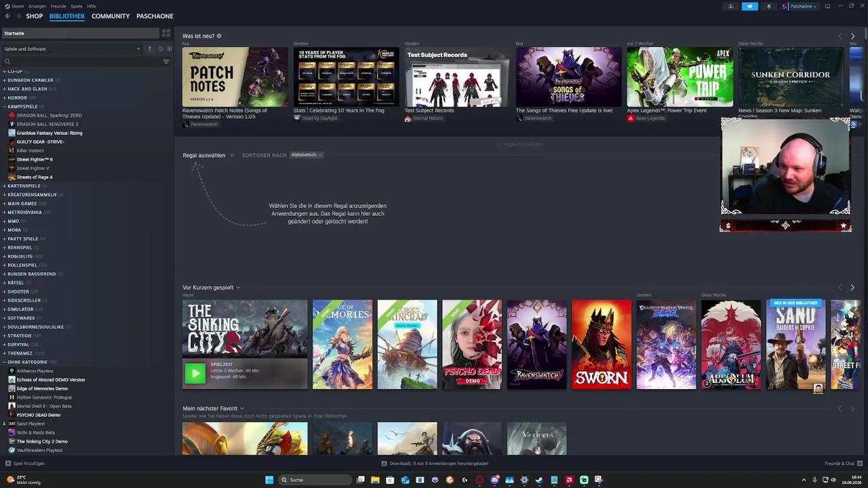Open SWORN game cover
Image resolution: width=868 pixels, height=488 pixels.
(x=601, y=344)
